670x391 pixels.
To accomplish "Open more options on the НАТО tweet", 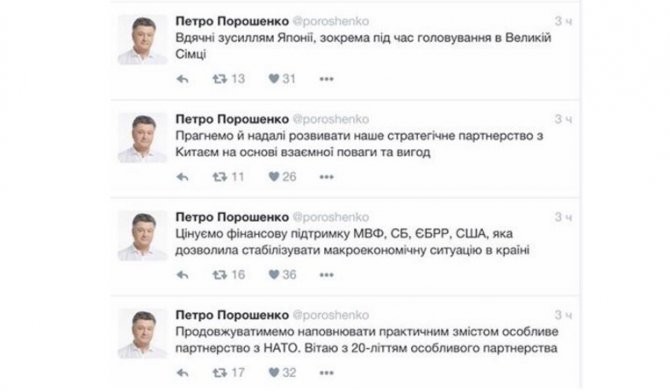I will (326, 373).
